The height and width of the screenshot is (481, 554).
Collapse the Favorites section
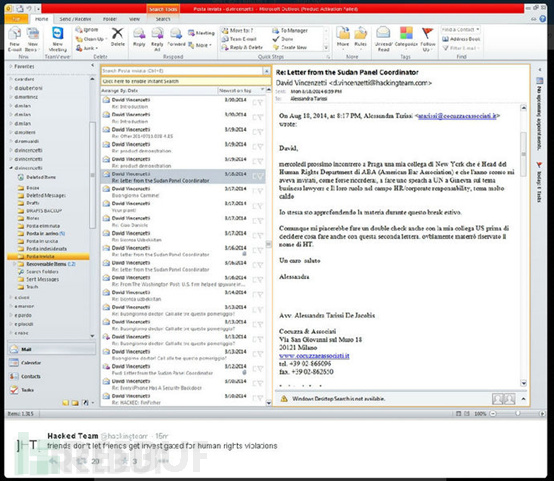coord(11,66)
